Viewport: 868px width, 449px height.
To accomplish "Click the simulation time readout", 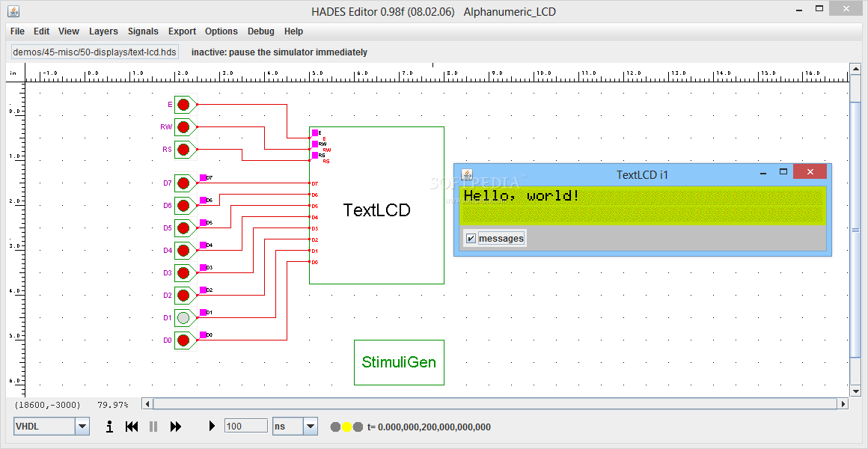I will (429, 427).
